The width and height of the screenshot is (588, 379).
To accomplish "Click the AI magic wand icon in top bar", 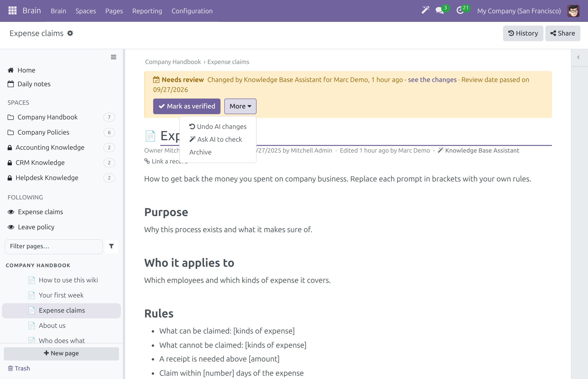I will point(425,10).
